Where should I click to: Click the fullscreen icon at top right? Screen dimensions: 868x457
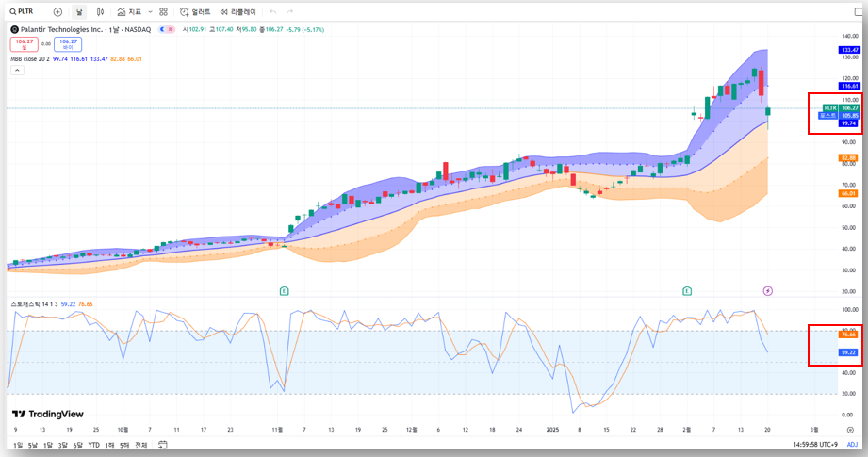[x=860, y=11]
